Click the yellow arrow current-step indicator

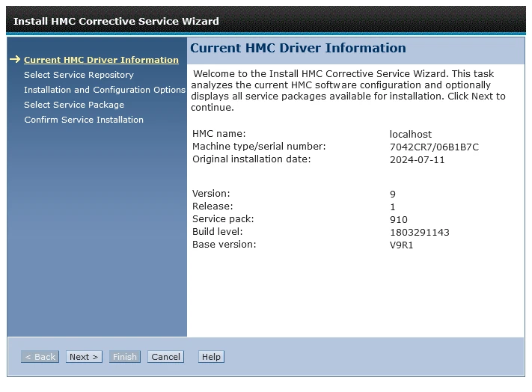coord(14,60)
